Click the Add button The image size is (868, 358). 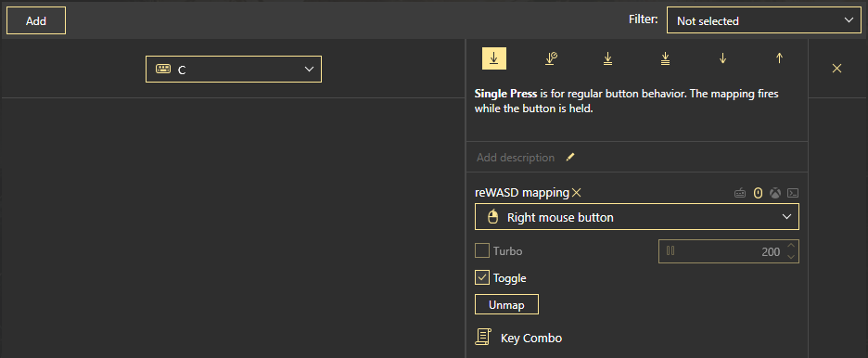click(x=36, y=21)
